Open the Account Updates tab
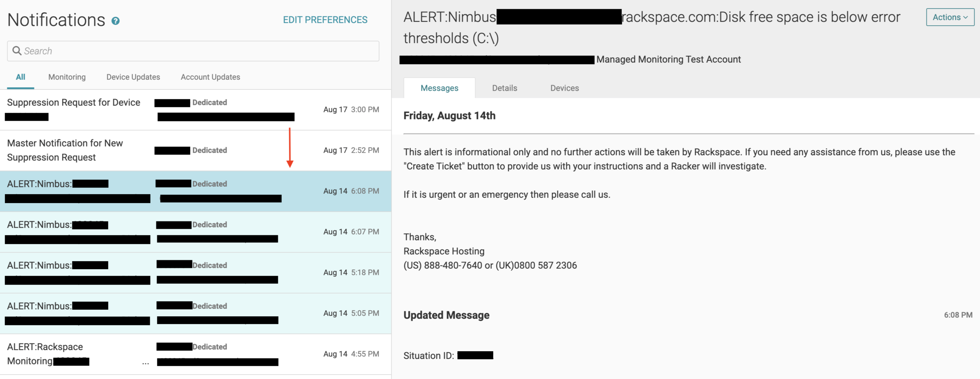Viewport: 980px width, 379px height. click(210, 77)
